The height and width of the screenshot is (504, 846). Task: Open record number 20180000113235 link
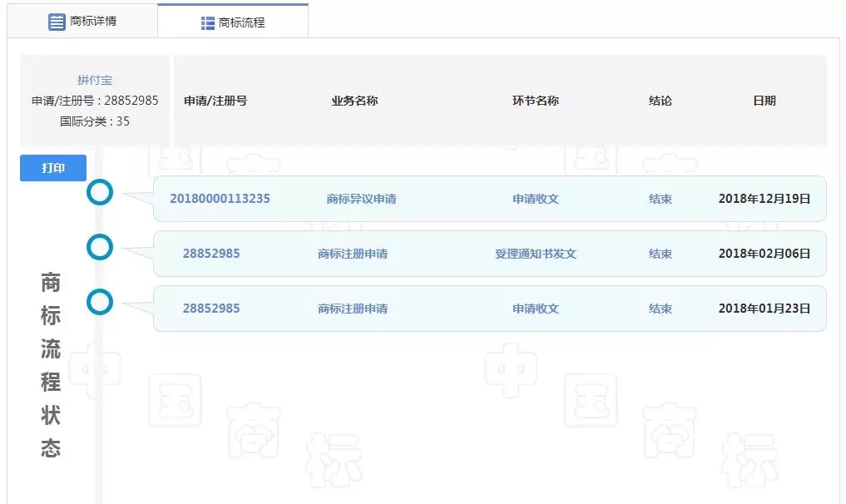click(x=219, y=198)
